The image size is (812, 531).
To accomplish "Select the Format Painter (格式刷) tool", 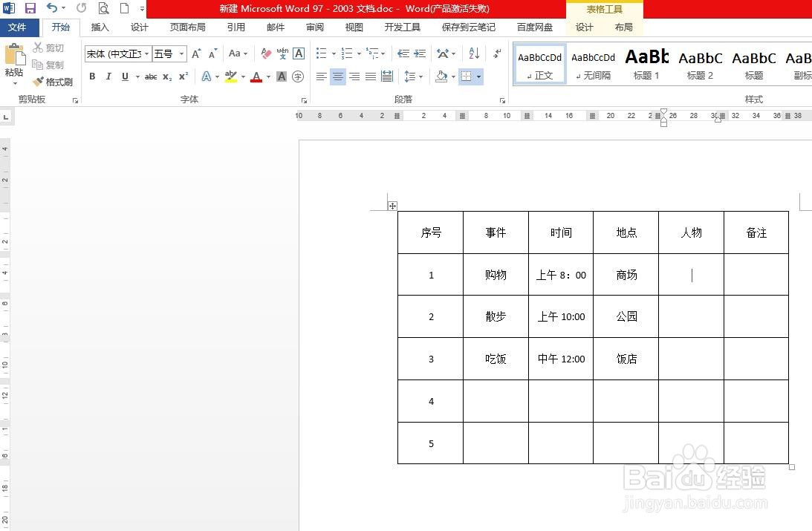I will 52,82.
